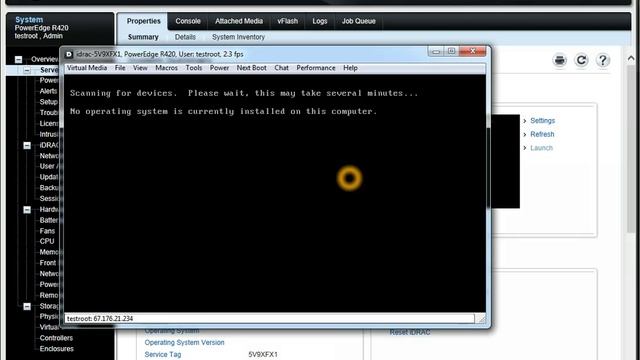Select the Summary sub-tab
This screenshot has width=640, height=360.
[143, 37]
